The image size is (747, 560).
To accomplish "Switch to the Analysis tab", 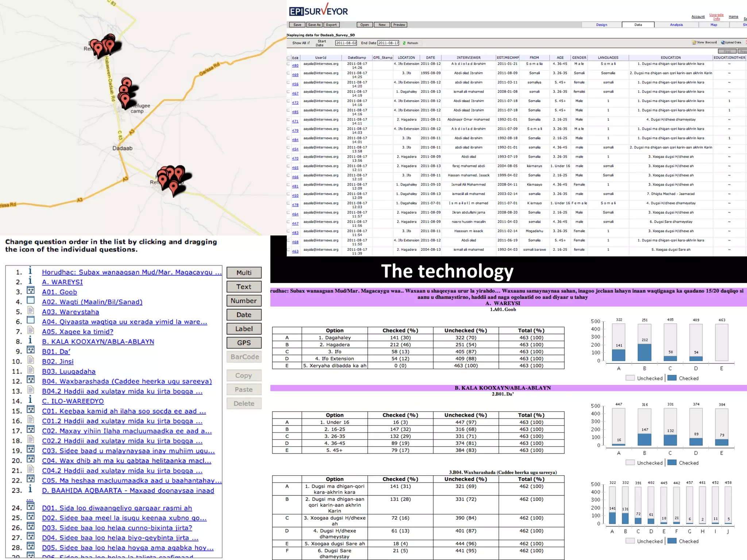I will [x=676, y=25].
